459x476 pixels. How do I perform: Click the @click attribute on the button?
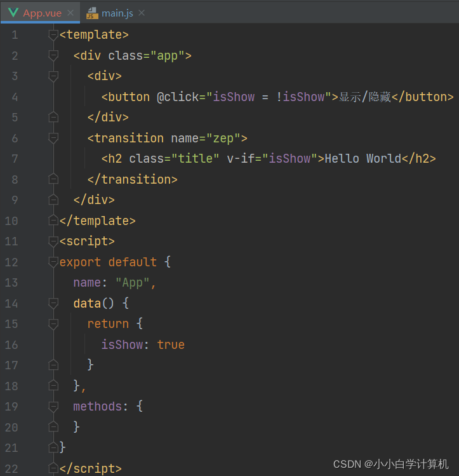[178, 97]
